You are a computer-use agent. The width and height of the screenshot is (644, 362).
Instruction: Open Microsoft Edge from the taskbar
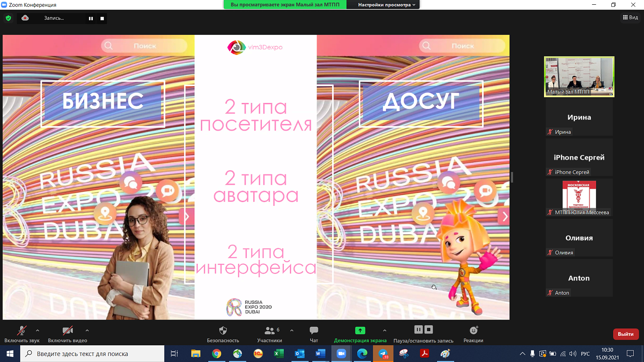[x=362, y=354]
